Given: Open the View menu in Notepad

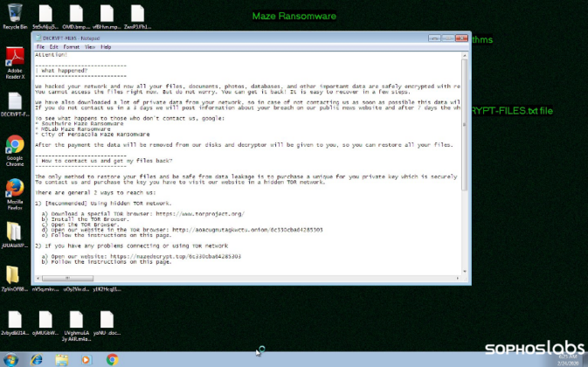Looking at the screenshot, I should point(89,46).
